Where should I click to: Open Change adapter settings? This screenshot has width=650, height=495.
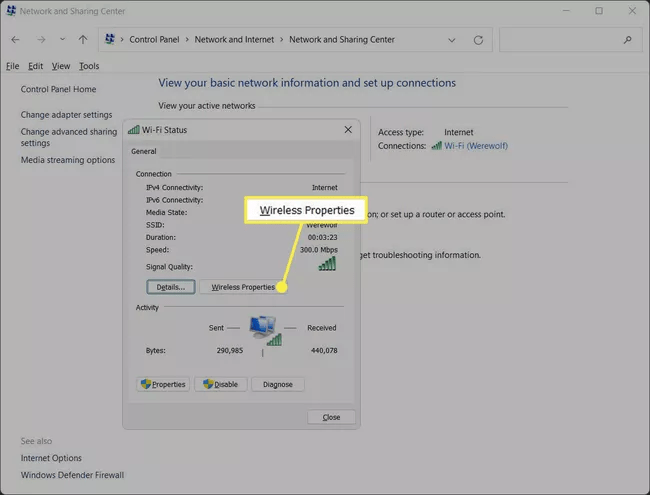tap(66, 115)
